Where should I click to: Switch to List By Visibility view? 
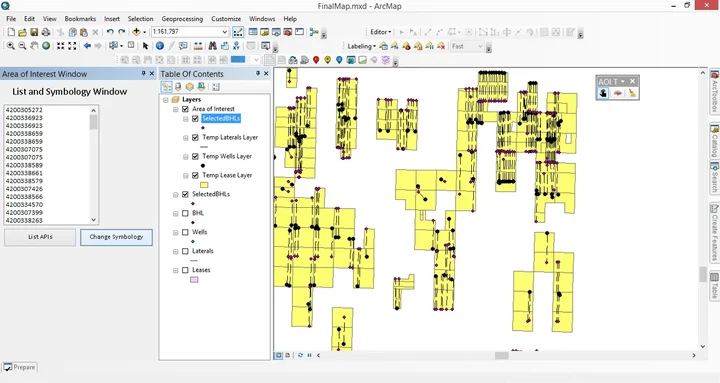click(x=190, y=87)
